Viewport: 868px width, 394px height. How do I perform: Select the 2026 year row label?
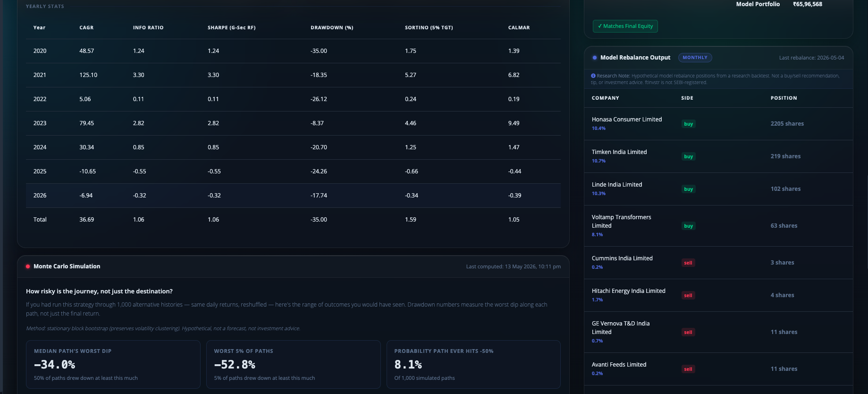40,196
